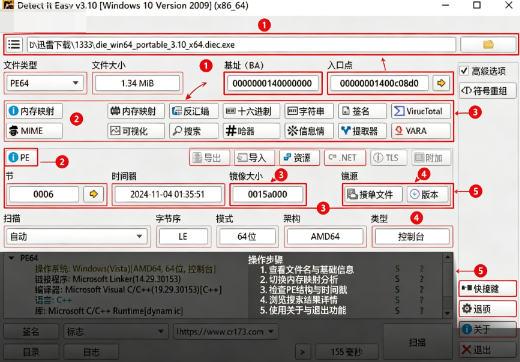The image size is (520, 362).
Task: Click results scrollbar up arrow
Action: 447,257
